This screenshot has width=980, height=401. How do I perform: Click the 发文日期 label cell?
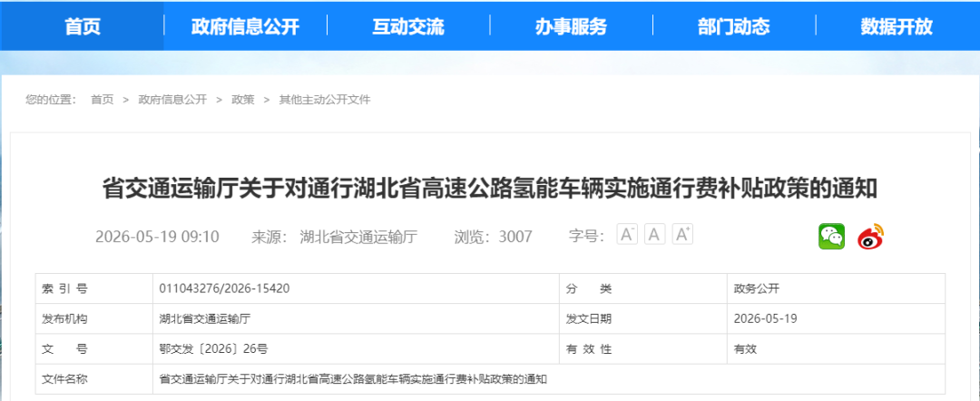click(x=643, y=318)
